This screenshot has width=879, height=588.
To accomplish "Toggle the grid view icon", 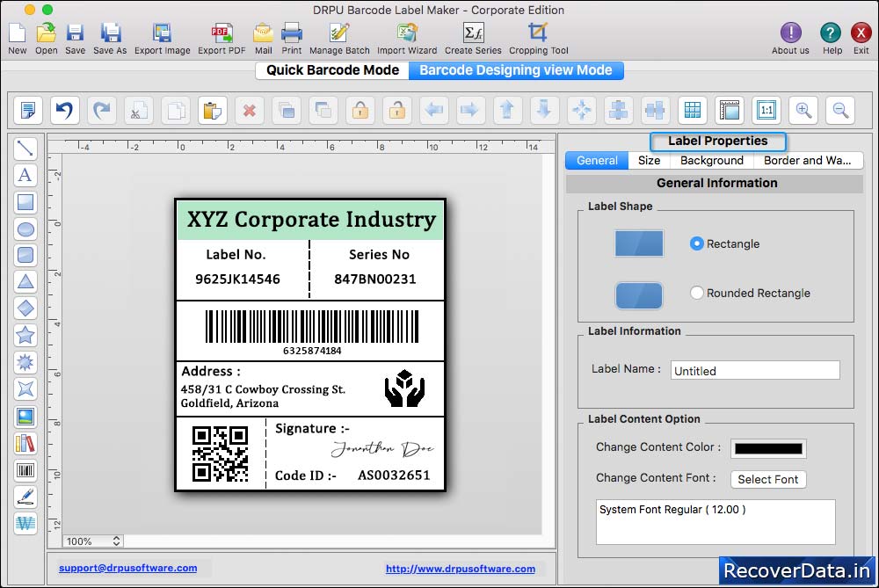I will point(693,110).
